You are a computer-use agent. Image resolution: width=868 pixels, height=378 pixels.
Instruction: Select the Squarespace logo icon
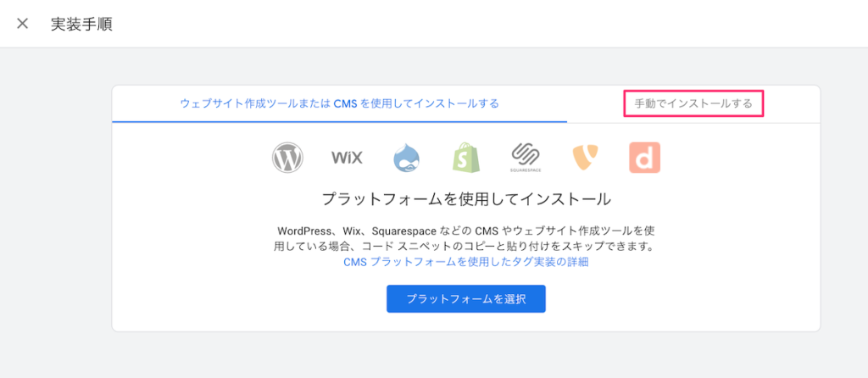click(526, 158)
